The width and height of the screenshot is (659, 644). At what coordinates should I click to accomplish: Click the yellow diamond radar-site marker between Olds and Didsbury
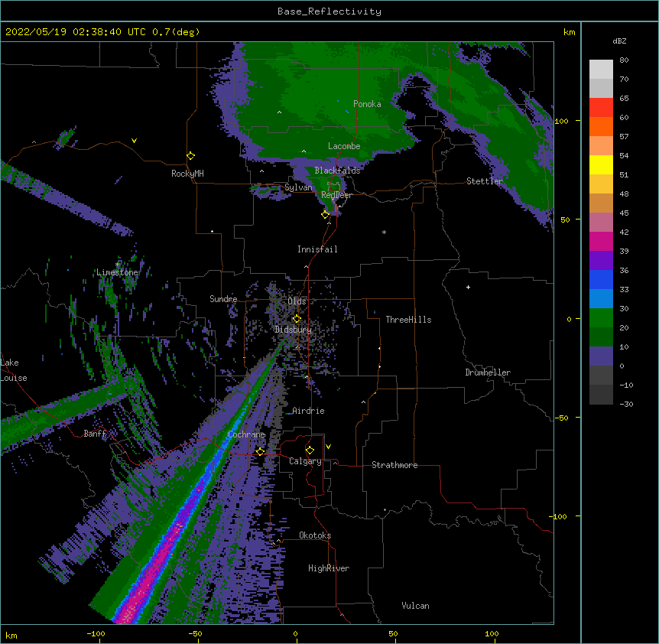tap(297, 319)
